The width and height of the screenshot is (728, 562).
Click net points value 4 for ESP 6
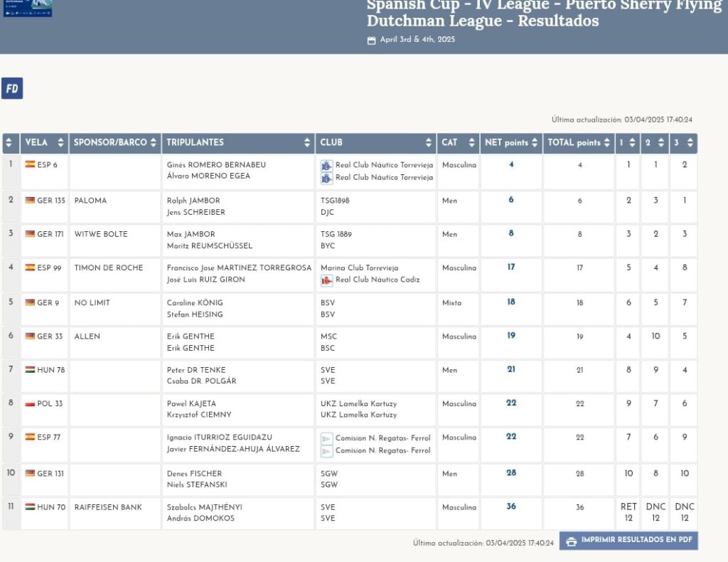click(x=511, y=164)
